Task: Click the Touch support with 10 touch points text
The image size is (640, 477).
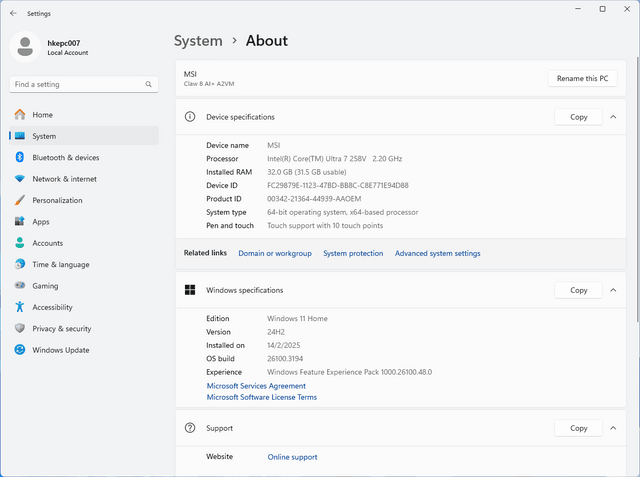Action: coord(325,226)
